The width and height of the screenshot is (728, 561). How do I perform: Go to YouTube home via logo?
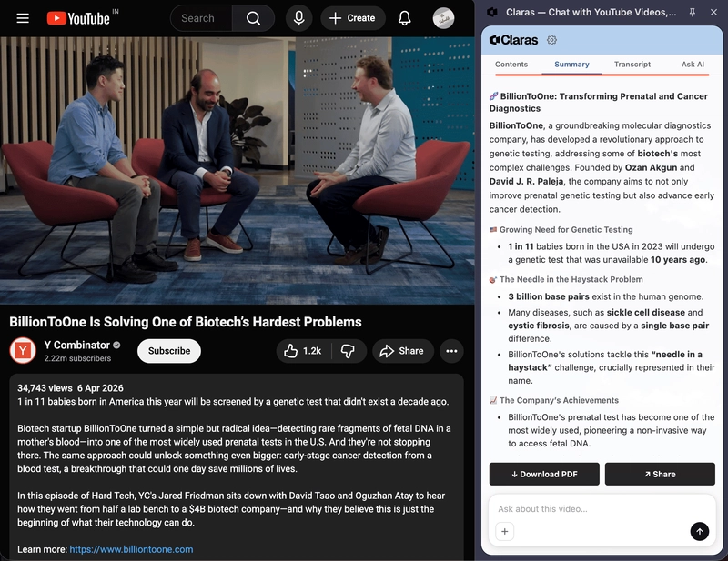78,18
